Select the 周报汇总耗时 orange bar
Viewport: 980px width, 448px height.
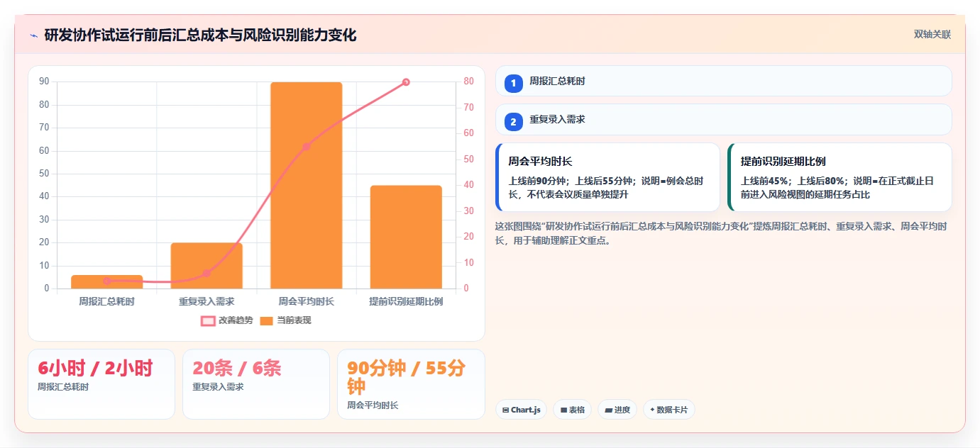pos(107,282)
